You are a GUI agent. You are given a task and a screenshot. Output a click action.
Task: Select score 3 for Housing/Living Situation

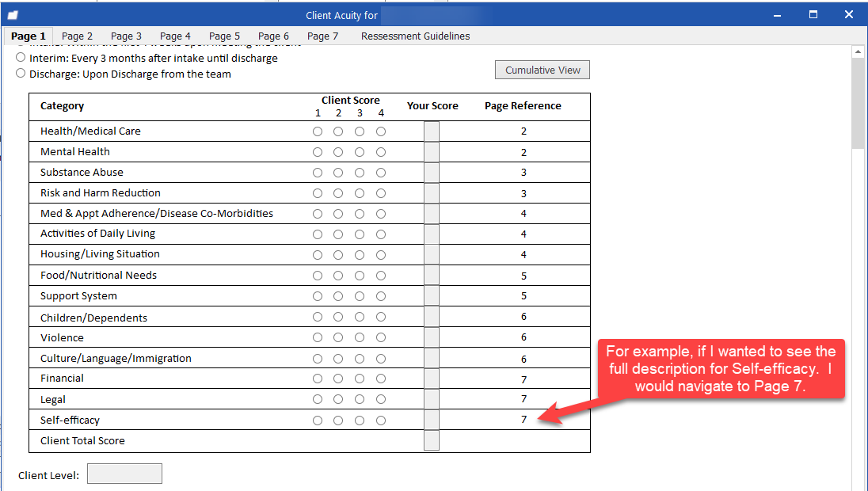[x=360, y=254]
